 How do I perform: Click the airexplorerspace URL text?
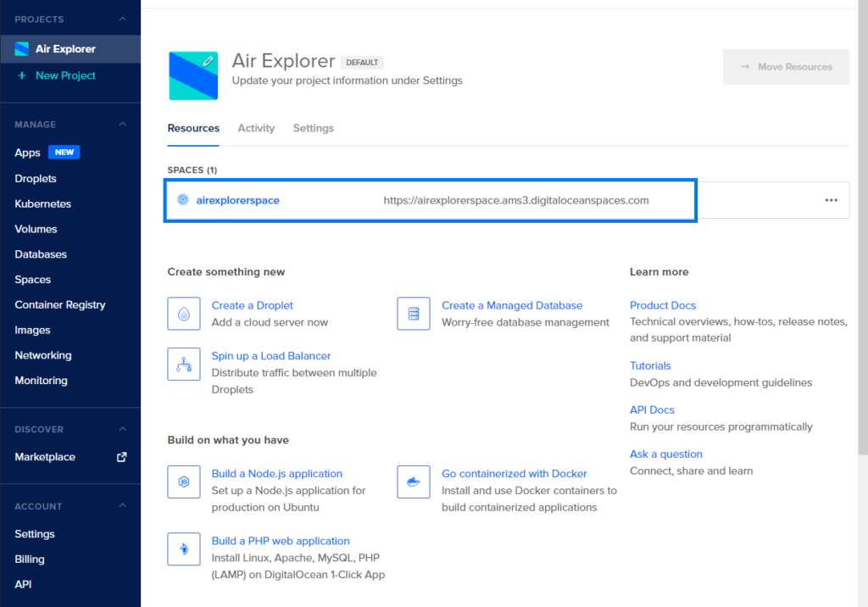coord(516,200)
